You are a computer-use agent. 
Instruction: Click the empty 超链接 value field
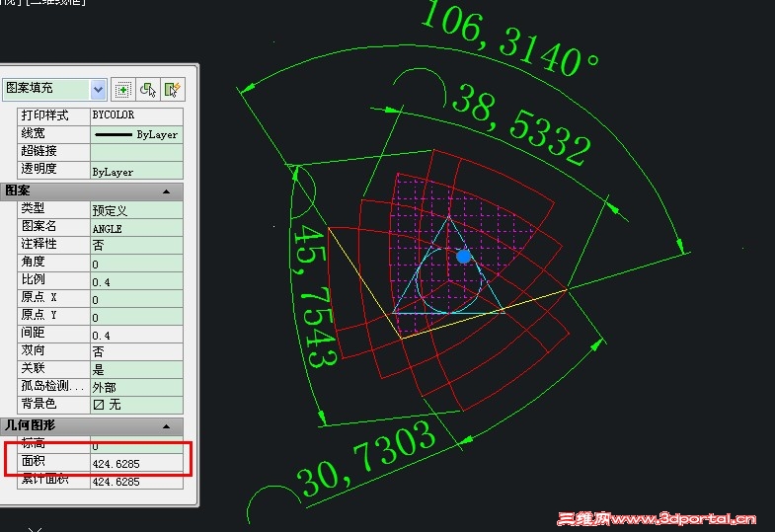(x=136, y=152)
